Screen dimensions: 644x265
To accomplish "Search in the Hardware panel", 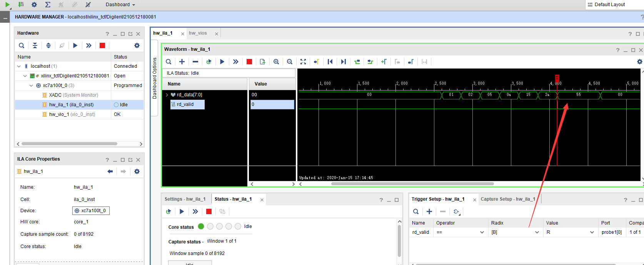I will (22, 45).
